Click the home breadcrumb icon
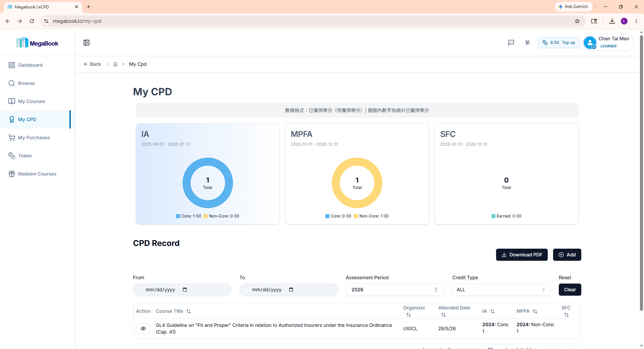This screenshot has width=644, height=349. [x=115, y=64]
